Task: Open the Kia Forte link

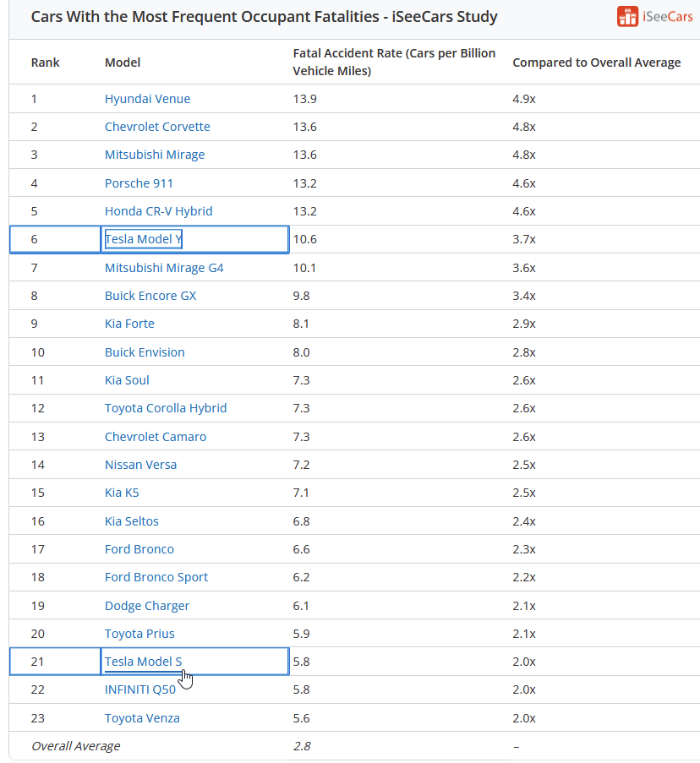Action: tap(129, 324)
